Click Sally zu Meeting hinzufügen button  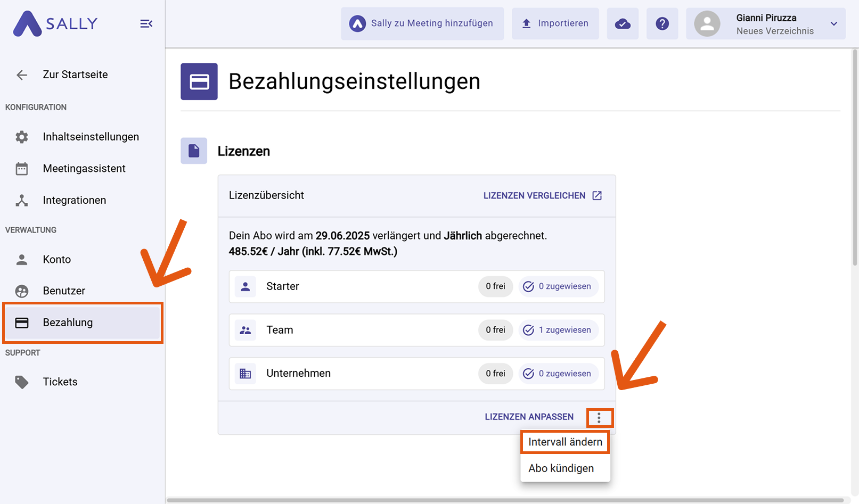click(x=422, y=23)
